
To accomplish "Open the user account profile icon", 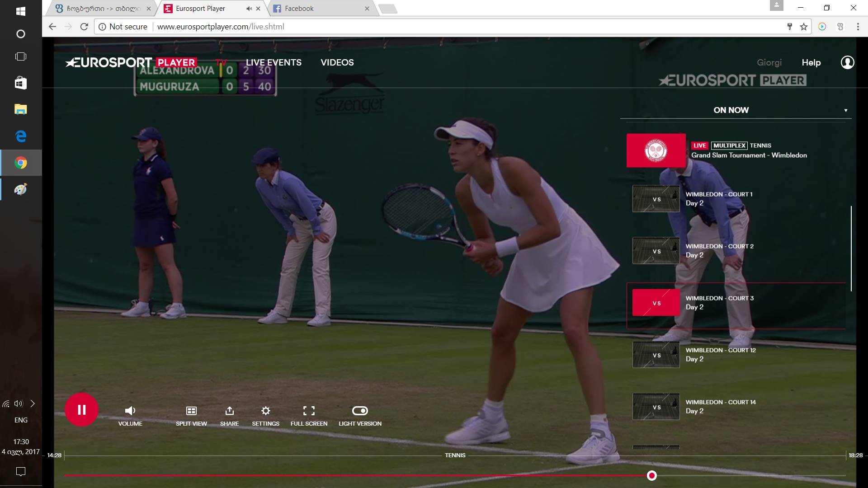I will click(x=847, y=62).
